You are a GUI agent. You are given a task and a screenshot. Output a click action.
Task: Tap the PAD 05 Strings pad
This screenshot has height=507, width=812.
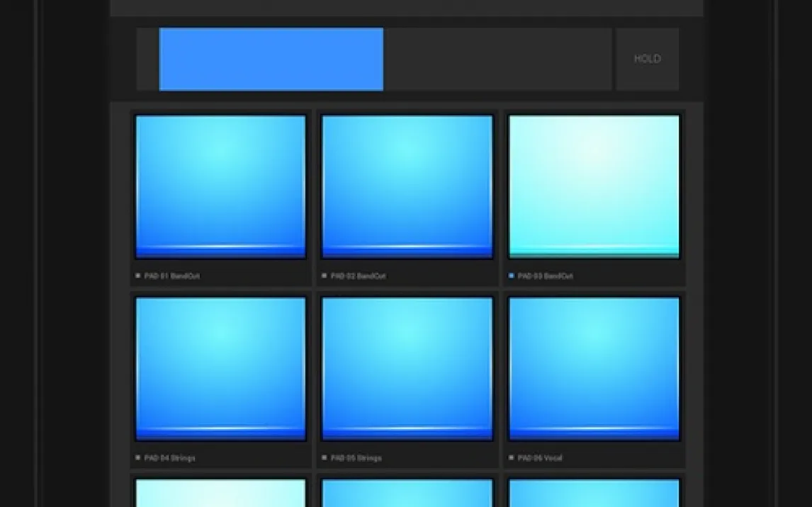coord(407,368)
